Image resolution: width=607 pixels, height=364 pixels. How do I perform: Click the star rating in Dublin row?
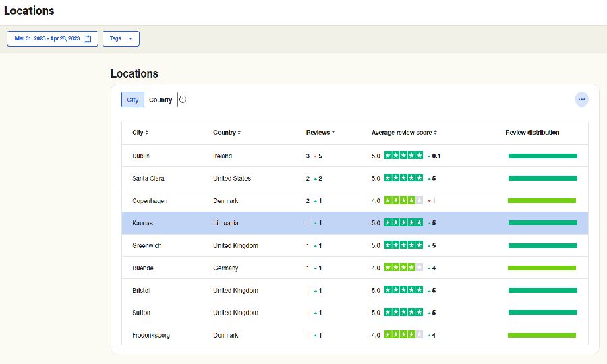[403, 156]
